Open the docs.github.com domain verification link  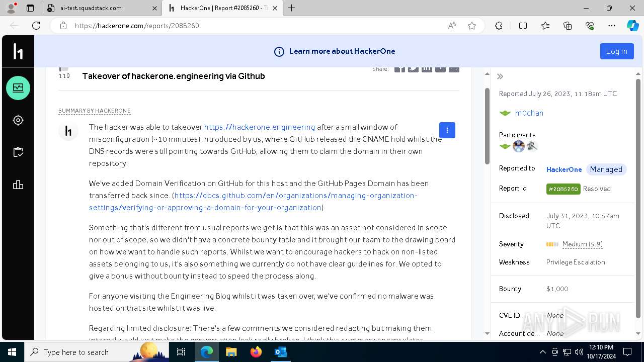pos(253,202)
